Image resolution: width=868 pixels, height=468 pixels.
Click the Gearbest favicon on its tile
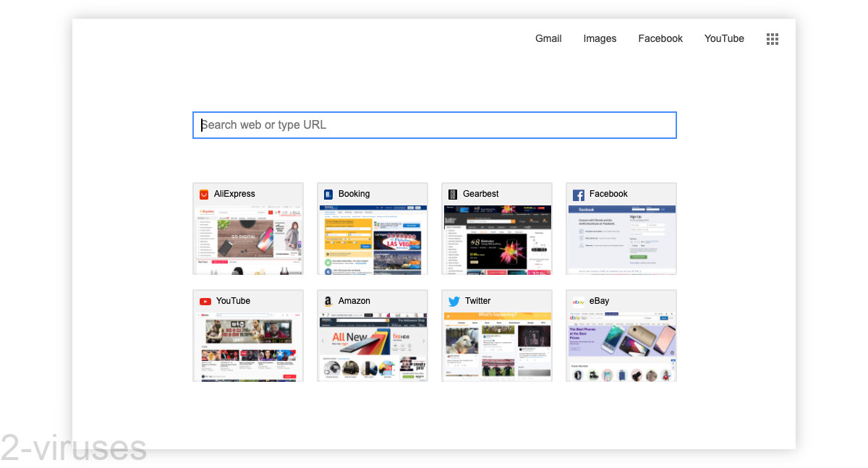(453, 194)
